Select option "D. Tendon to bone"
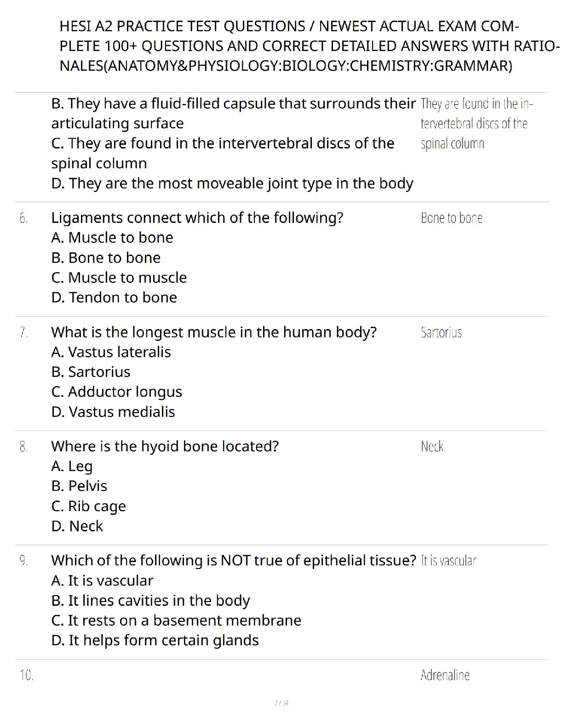The width and height of the screenshot is (563, 728). (114, 298)
